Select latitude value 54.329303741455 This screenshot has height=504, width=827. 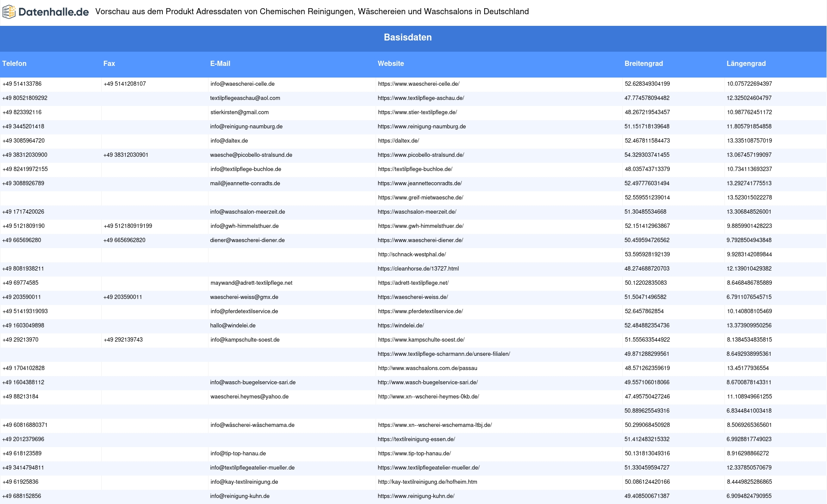tap(647, 155)
